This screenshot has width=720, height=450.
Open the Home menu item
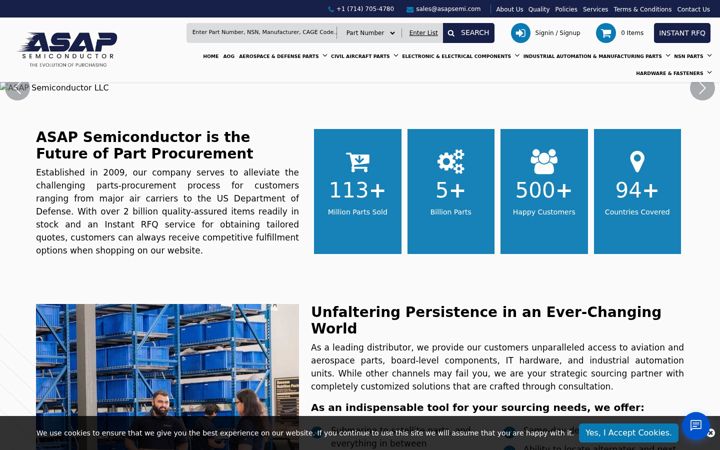point(211,56)
